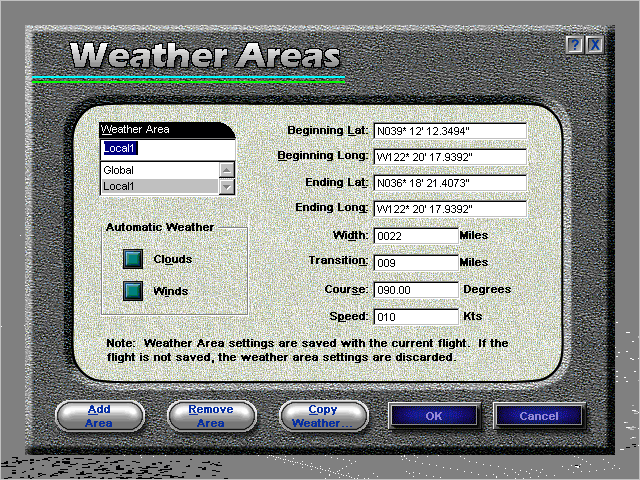Click the Ending Lat field
Image resolution: width=640 pixels, height=480 pixels.
coord(450,183)
